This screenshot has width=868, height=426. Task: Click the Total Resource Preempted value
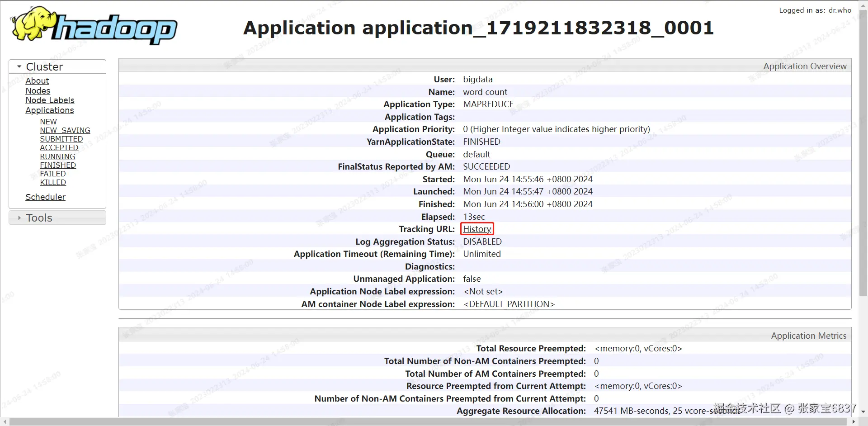(x=638, y=348)
